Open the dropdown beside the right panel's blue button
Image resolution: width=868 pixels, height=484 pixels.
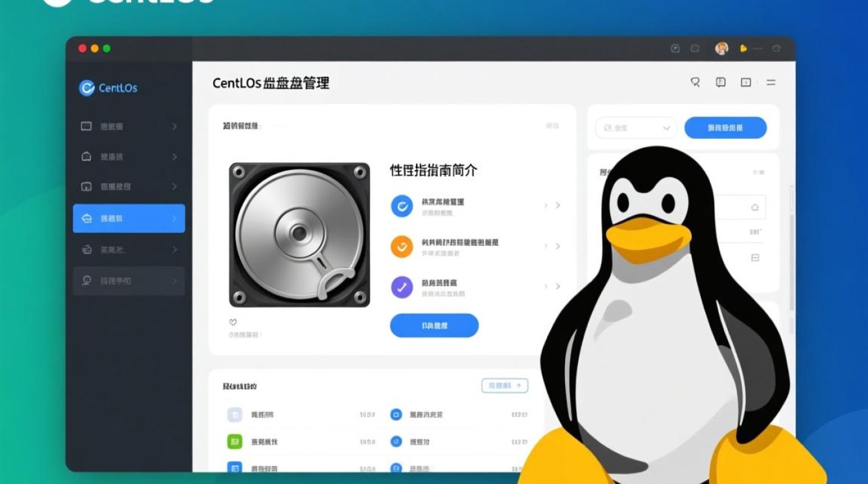coord(636,128)
